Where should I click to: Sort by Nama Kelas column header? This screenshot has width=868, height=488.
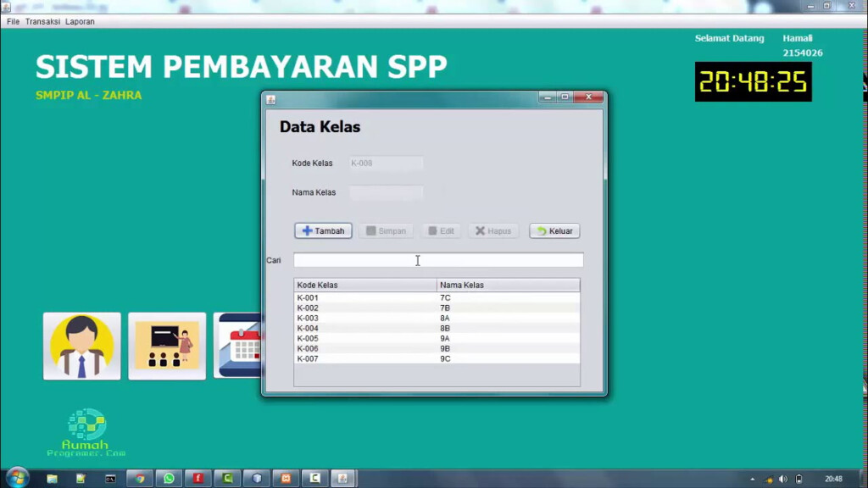[x=509, y=285]
